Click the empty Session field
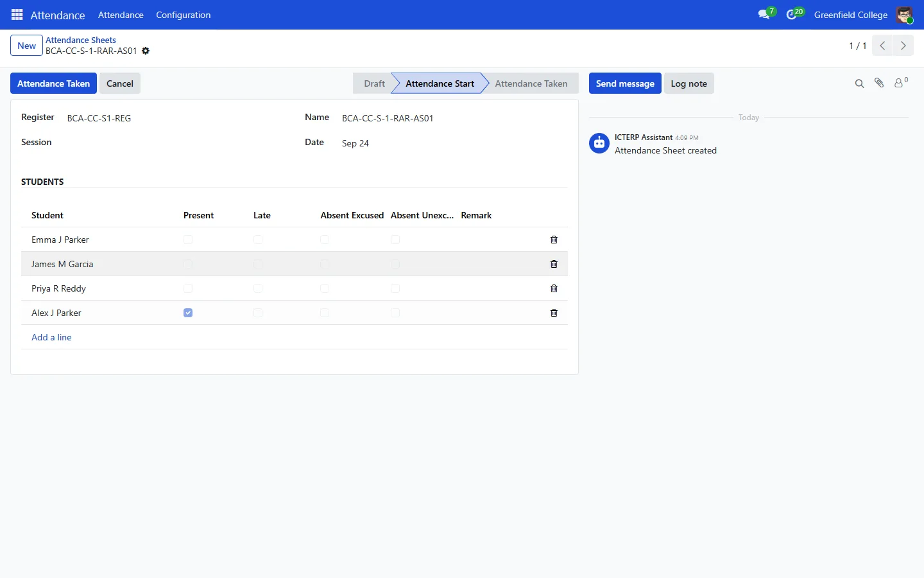Screen dimensions: 924x578 (176, 143)
